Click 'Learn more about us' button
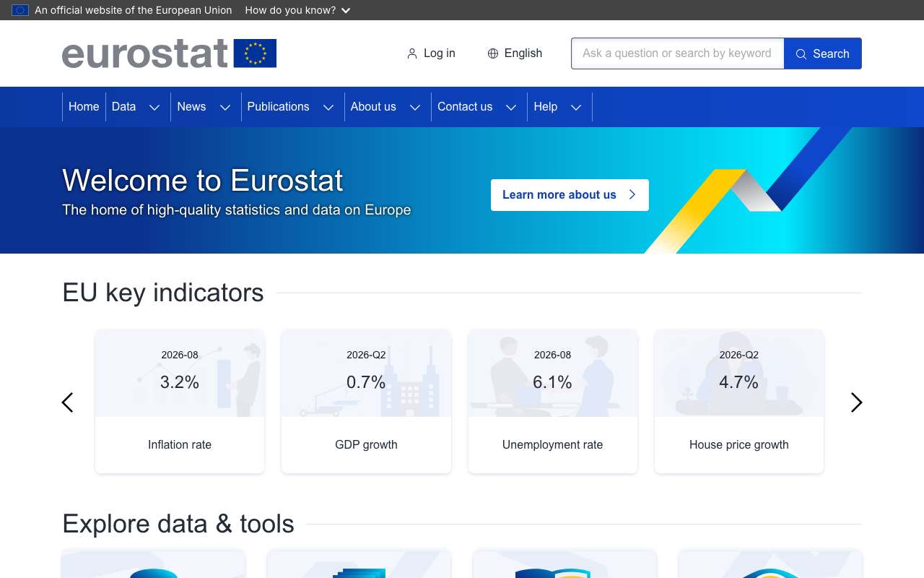This screenshot has height=578, width=924. click(570, 195)
